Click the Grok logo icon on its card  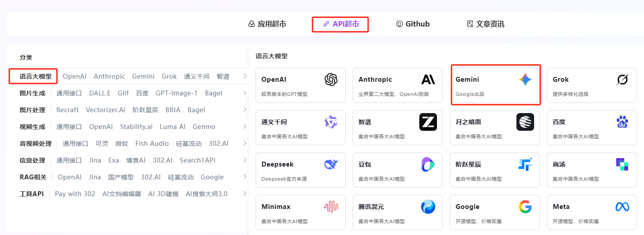tap(622, 80)
